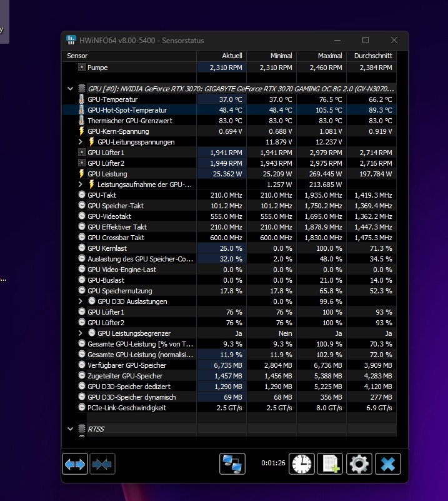The width and height of the screenshot is (448, 501).
Task: Click the icon of GPU Speichernutzung row
Action: coord(82,290)
